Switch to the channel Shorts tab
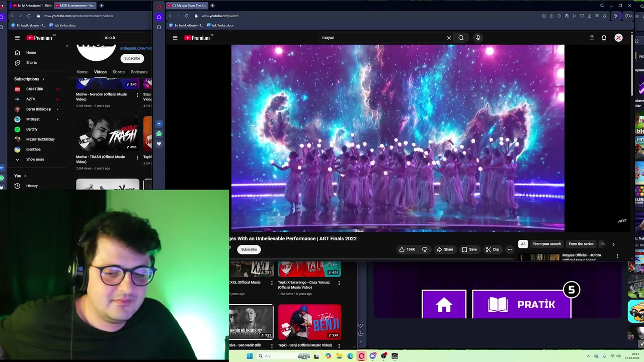The image size is (644, 362). [x=119, y=72]
